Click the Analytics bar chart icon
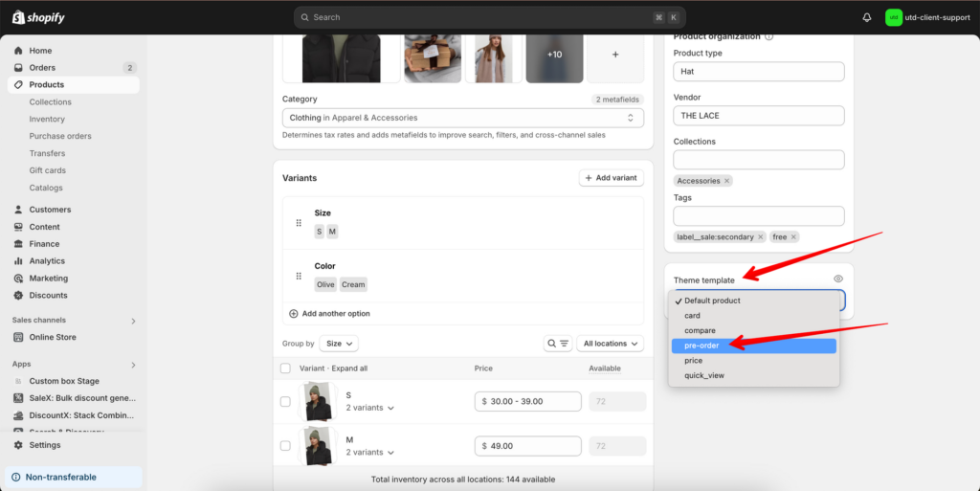 pyautogui.click(x=18, y=261)
